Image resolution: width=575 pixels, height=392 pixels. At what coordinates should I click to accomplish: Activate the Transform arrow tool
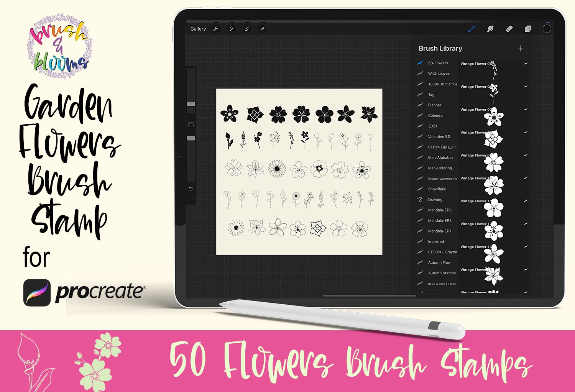pos(262,29)
